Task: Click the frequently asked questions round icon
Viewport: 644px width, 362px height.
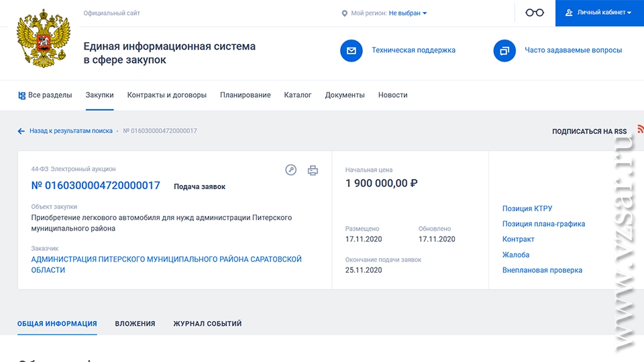Action: (504, 50)
